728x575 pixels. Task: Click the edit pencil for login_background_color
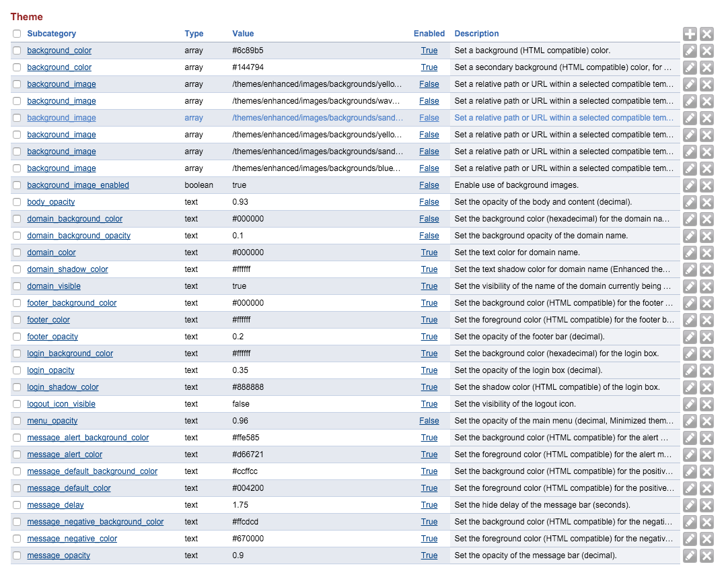point(690,353)
